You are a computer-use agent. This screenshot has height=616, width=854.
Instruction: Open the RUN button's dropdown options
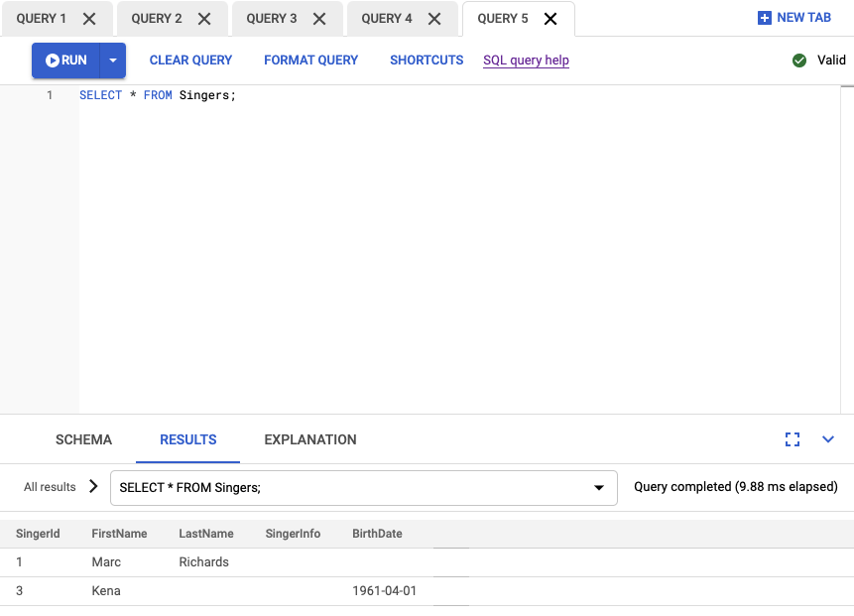pos(112,60)
